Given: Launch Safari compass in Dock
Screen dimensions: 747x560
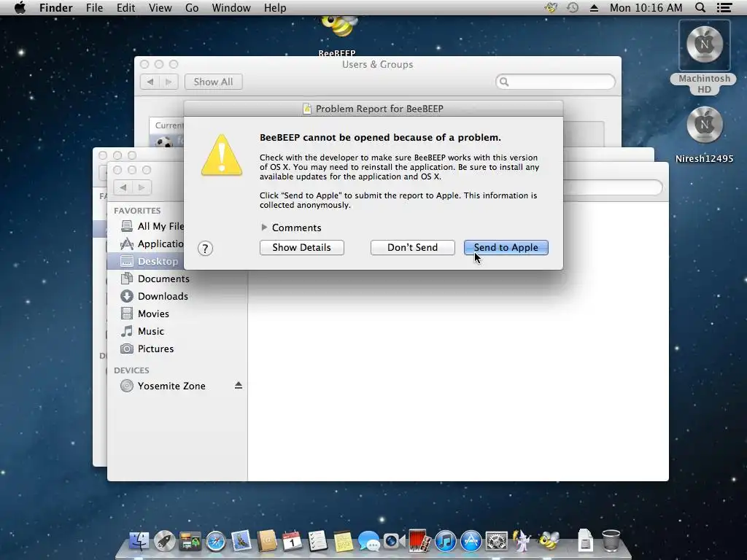Looking at the screenshot, I should pos(216,542).
